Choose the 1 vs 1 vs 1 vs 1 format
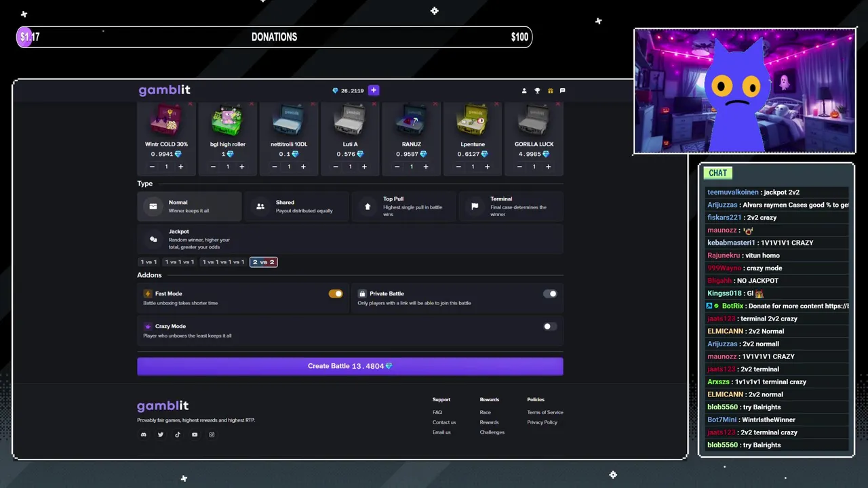 pyautogui.click(x=223, y=262)
